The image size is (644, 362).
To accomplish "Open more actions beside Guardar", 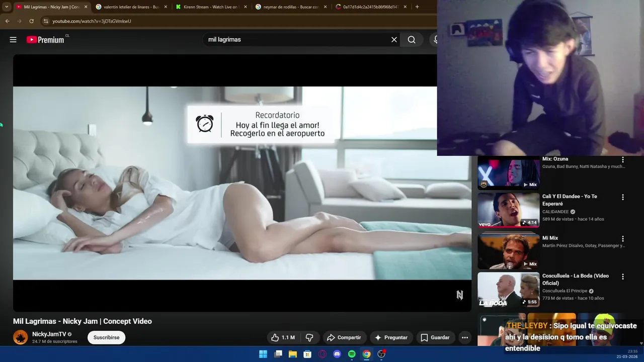I will coord(465,337).
